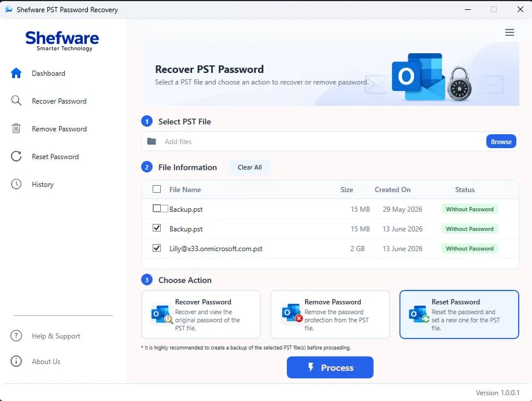Click the File Name column header
This screenshot has width=532, height=401.
(x=185, y=189)
